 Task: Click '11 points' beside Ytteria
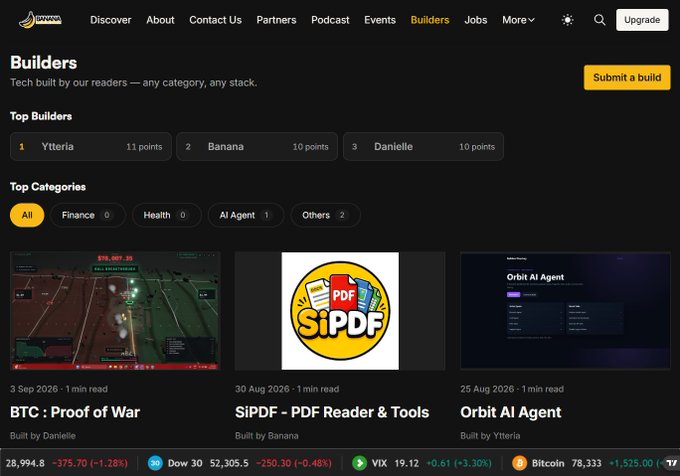coord(144,147)
